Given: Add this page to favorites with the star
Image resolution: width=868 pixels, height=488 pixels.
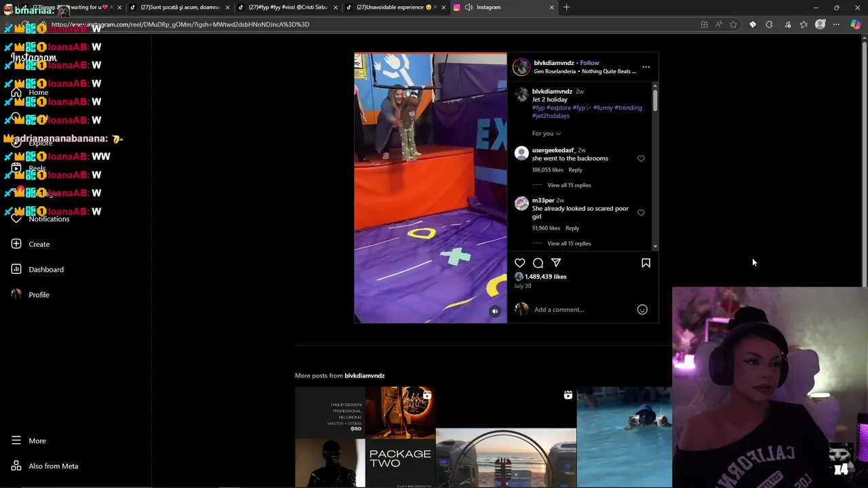Looking at the screenshot, I should click(733, 24).
